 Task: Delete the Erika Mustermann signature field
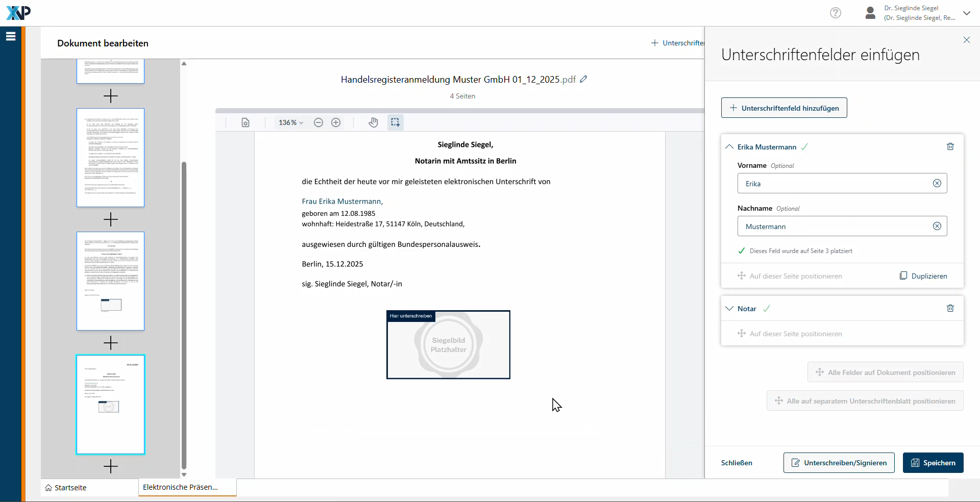950,147
